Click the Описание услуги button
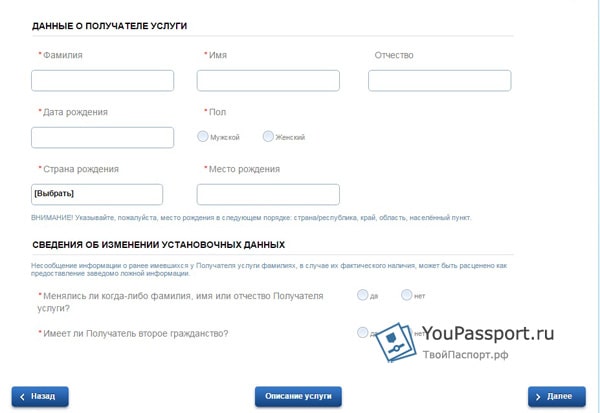This screenshot has height=413, width=600. [298, 397]
